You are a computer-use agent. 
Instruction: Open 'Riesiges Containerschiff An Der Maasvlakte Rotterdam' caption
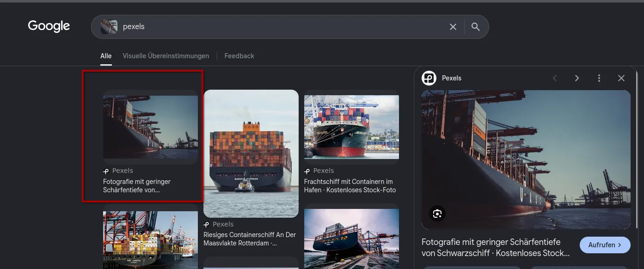[x=250, y=239]
